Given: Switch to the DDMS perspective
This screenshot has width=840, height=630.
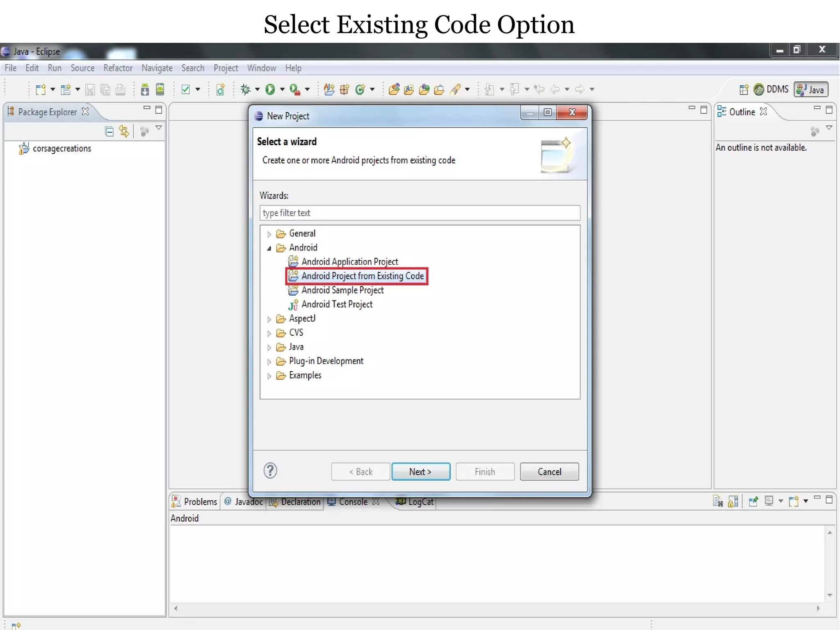Looking at the screenshot, I should tap(771, 89).
